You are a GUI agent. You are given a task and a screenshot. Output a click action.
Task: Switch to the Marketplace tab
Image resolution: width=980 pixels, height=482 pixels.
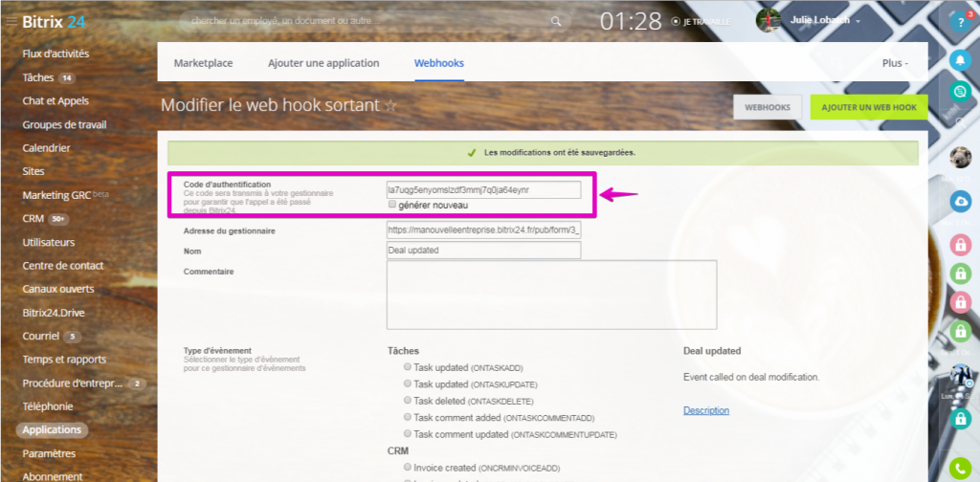click(x=203, y=63)
